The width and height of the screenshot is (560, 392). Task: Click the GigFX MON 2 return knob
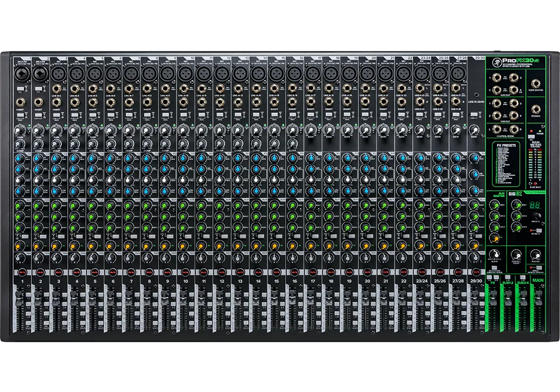point(515,216)
